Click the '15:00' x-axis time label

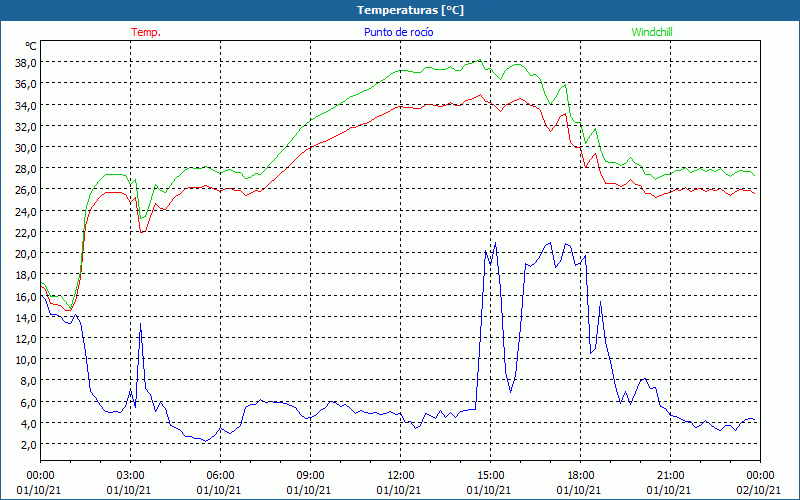[x=490, y=476]
